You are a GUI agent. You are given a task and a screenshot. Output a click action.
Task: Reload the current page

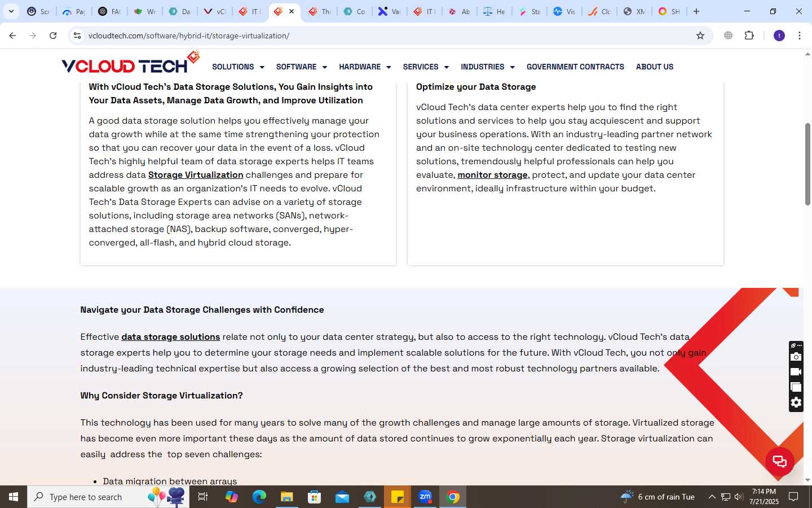pos(53,36)
